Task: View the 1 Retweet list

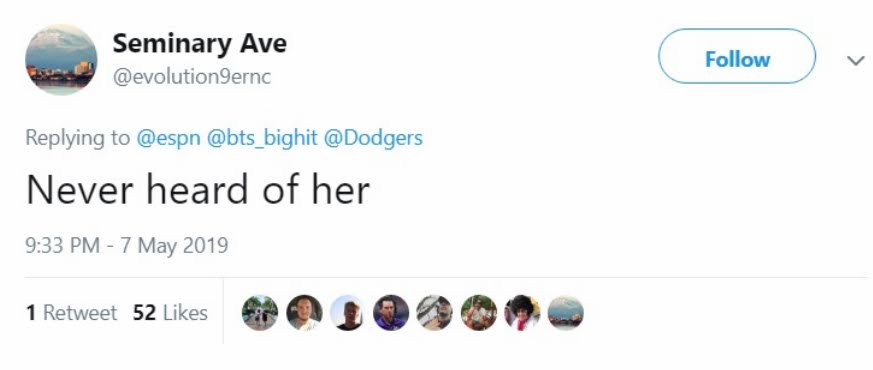Action: click(71, 313)
